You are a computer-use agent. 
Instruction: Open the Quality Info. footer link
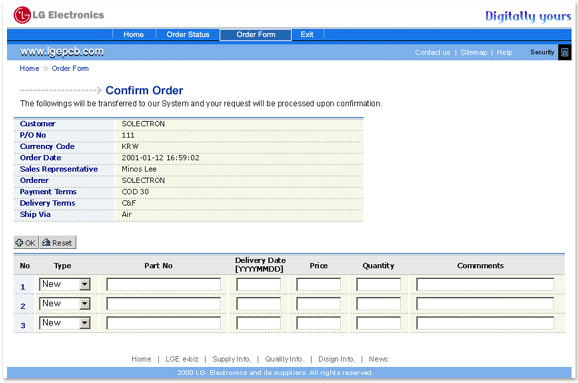click(284, 359)
